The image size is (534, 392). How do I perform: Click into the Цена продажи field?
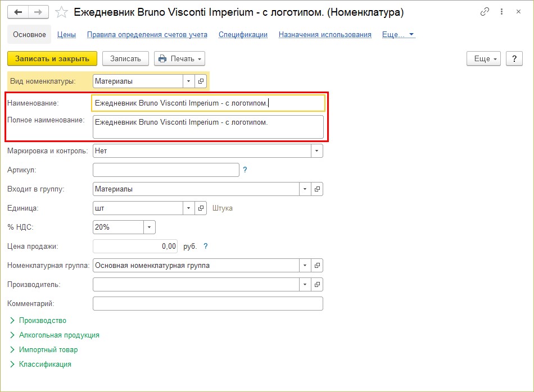(x=135, y=247)
